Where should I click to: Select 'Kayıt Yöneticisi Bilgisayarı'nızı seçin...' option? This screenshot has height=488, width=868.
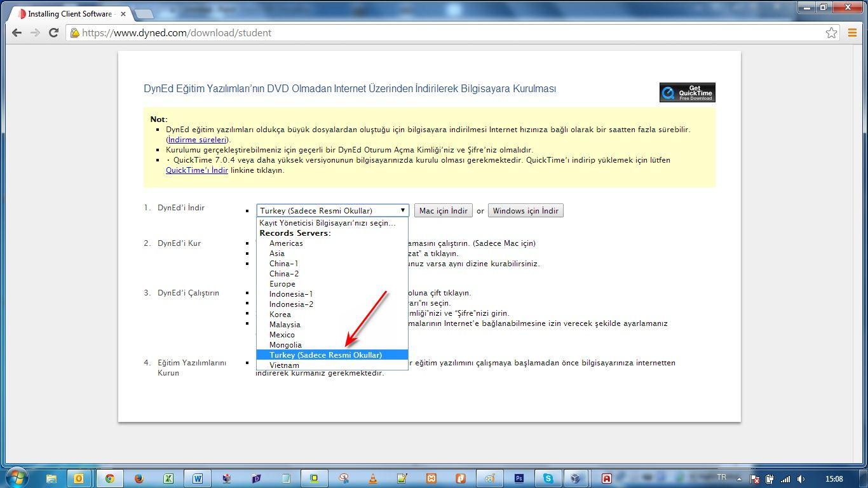coord(332,223)
